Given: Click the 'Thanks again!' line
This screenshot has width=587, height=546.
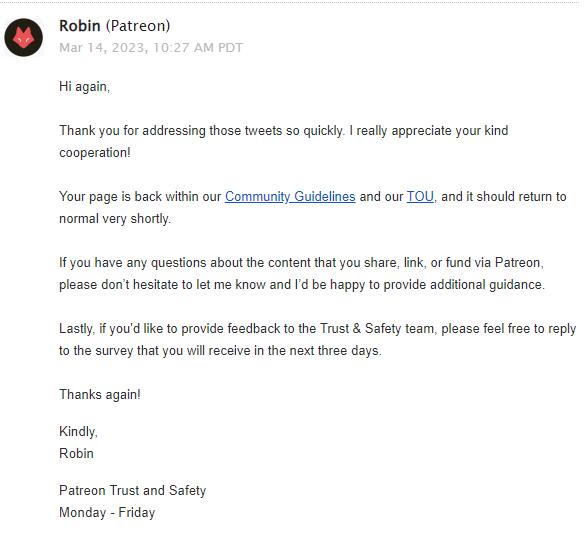Looking at the screenshot, I should coord(100,395).
